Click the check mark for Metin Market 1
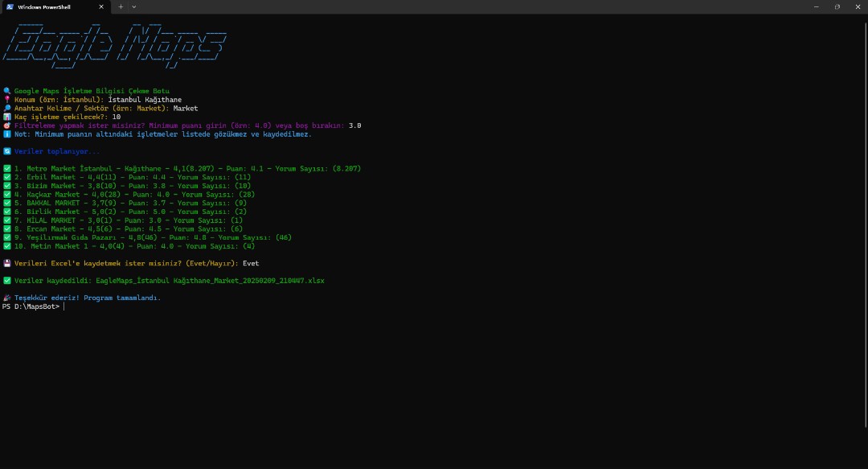The width and height of the screenshot is (868, 469). 7,246
